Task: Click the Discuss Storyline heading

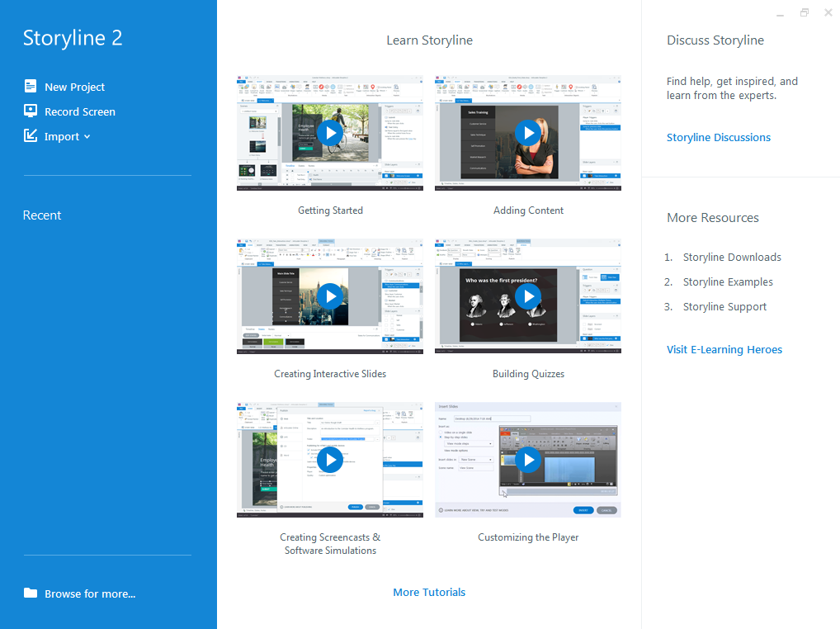Action: point(715,40)
